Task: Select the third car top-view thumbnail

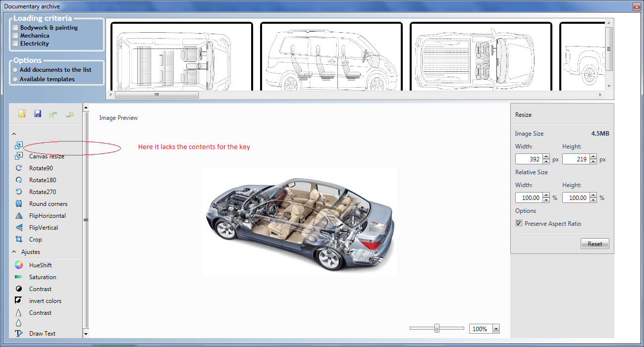Action: (x=481, y=56)
